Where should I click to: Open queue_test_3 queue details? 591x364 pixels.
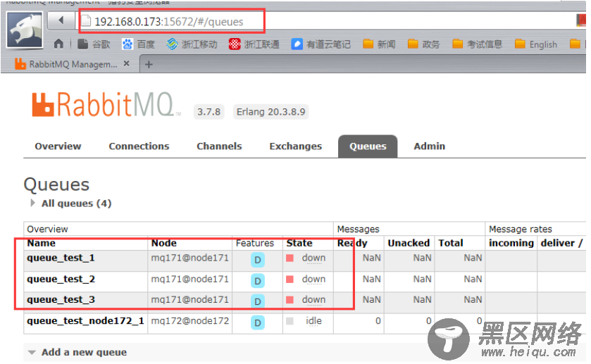coord(61,299)
